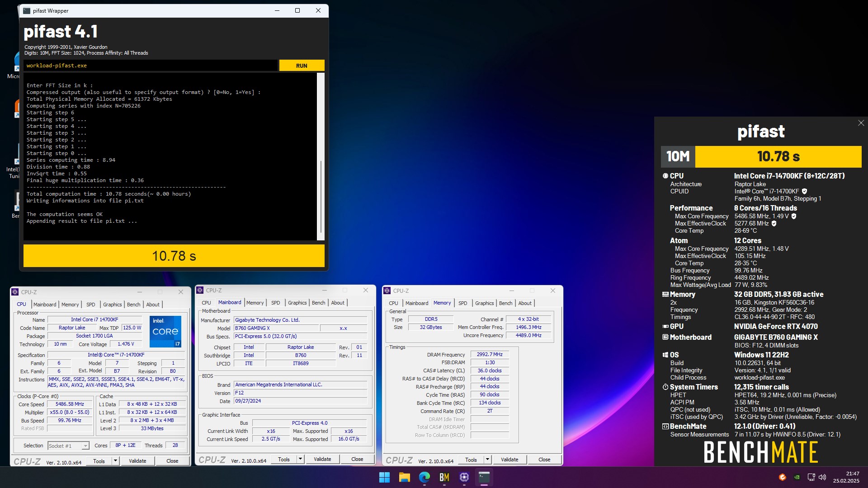
Task: Click the pifast console taskbar icon
Action: pos(484,477)
